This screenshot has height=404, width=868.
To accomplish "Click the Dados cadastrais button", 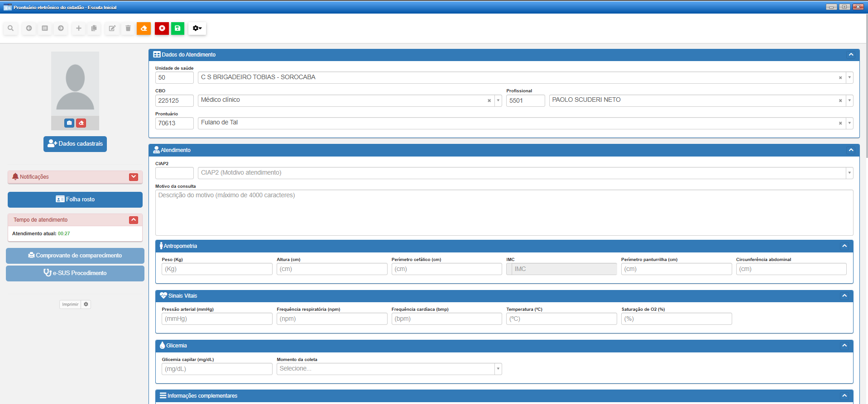I will [75, 144].
